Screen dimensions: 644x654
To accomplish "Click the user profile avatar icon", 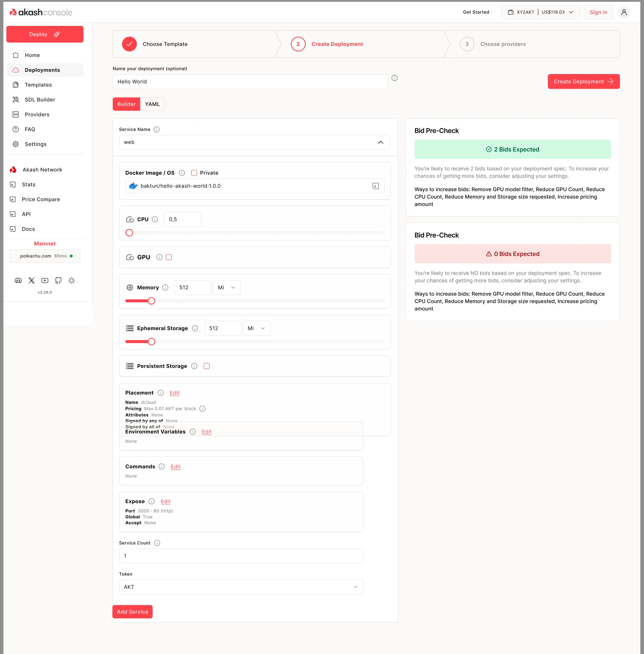I will (x=624, y=12).
